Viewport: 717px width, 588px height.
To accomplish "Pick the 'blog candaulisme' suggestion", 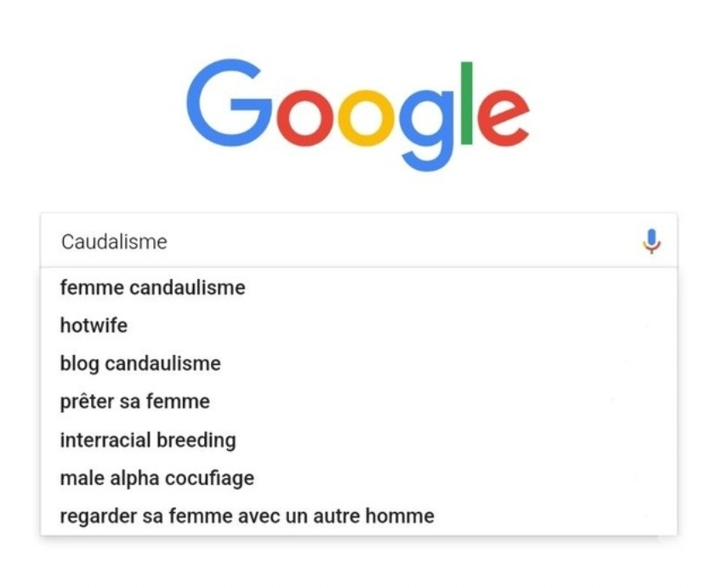I will (140, 363).
